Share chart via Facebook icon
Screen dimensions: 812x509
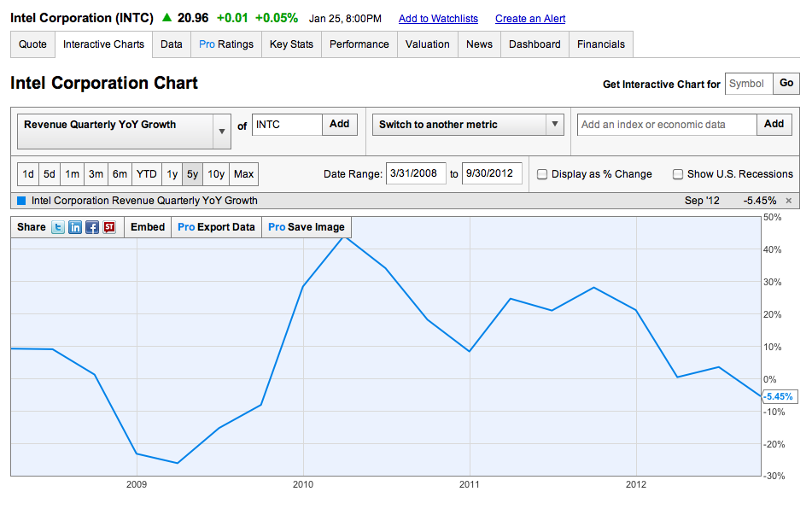pyautogui.click(x=92, y=227)
